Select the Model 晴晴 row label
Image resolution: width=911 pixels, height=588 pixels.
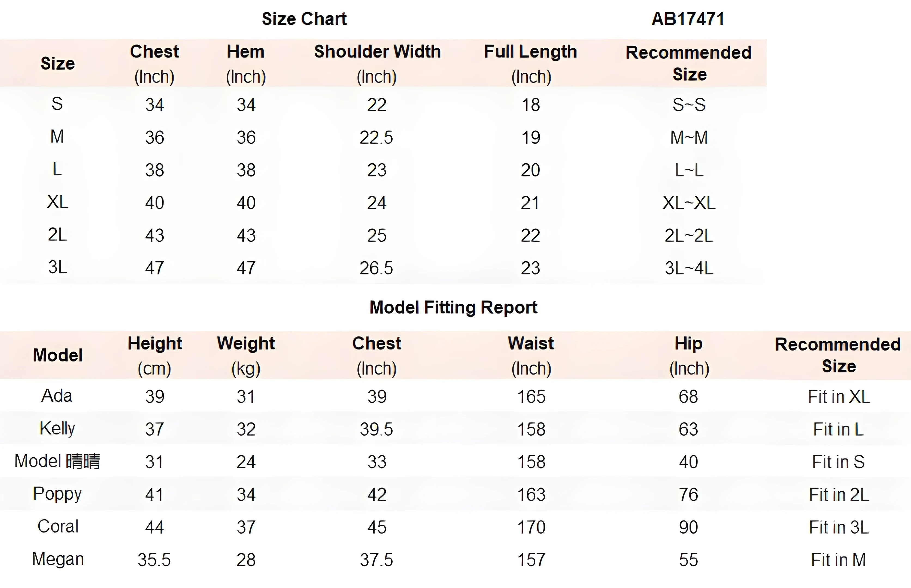(x=57, y=461)
